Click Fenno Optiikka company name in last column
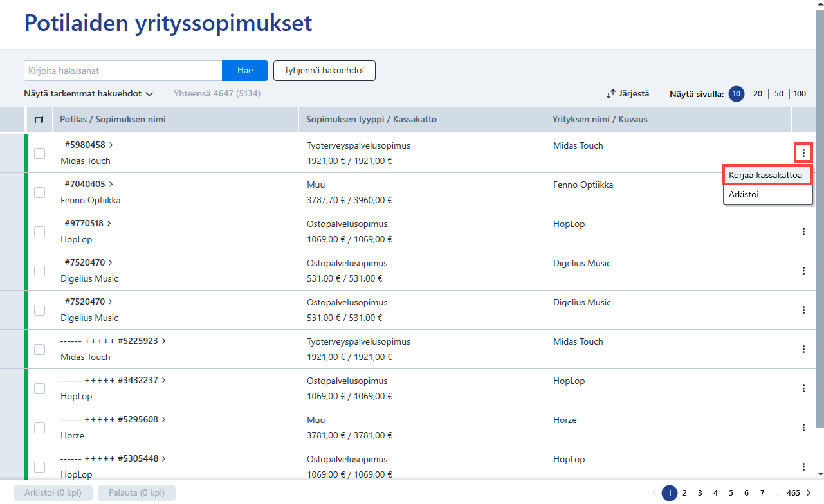 pyautogui.click(x=583, y=184)
